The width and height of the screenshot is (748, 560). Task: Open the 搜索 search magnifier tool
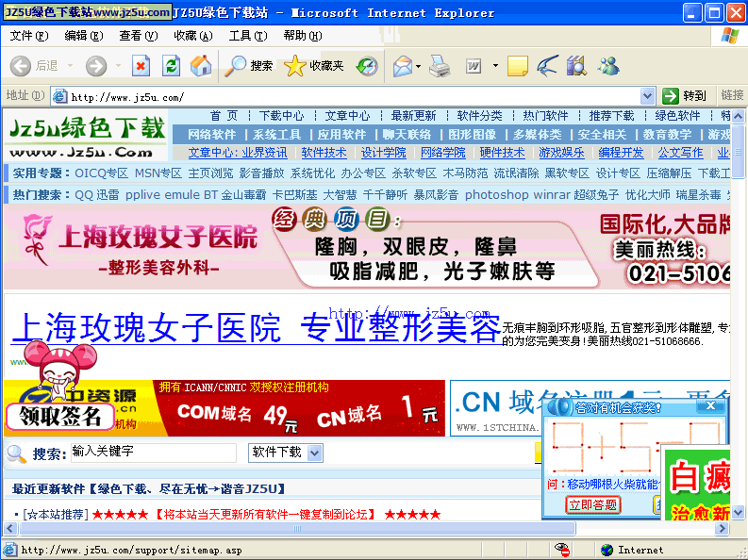coord(248,66)
